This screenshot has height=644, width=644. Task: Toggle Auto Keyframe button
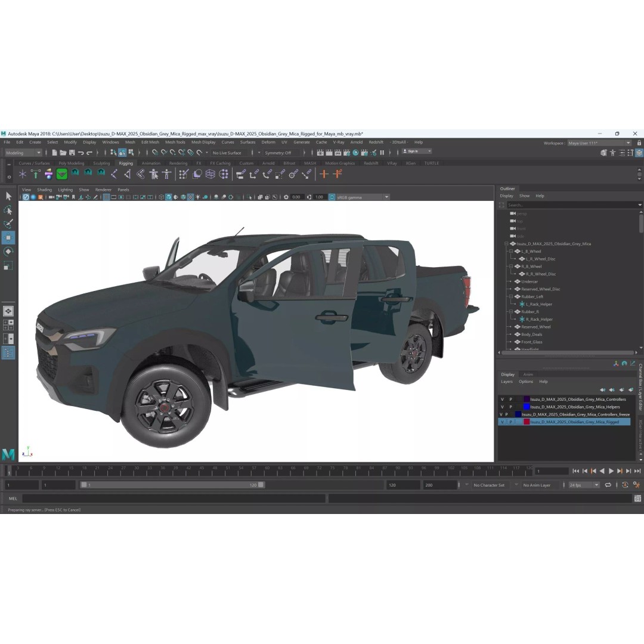(x=625, y=485)
